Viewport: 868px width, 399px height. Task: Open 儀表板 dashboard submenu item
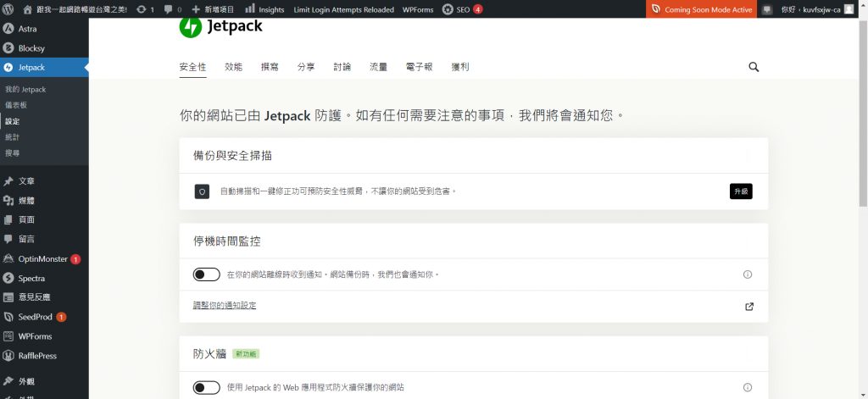(16, 105)
